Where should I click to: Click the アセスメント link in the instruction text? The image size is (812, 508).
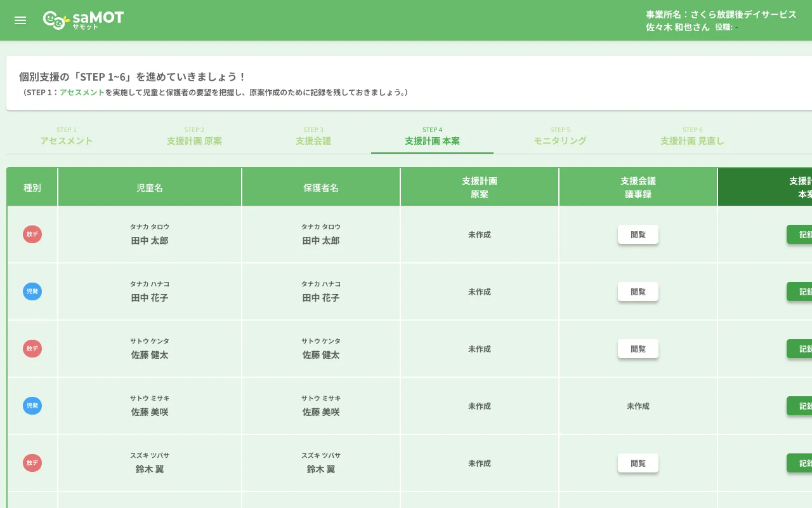point(81,92)
